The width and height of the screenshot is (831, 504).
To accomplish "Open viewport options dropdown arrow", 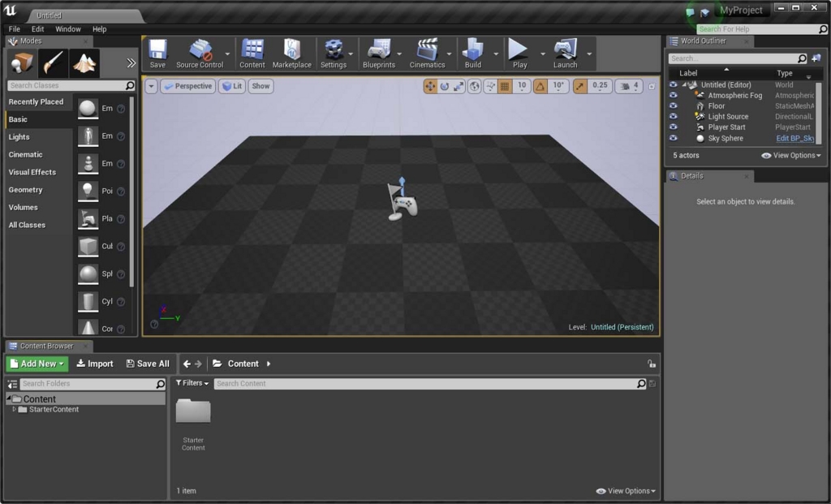I will (x=151, y=86).
